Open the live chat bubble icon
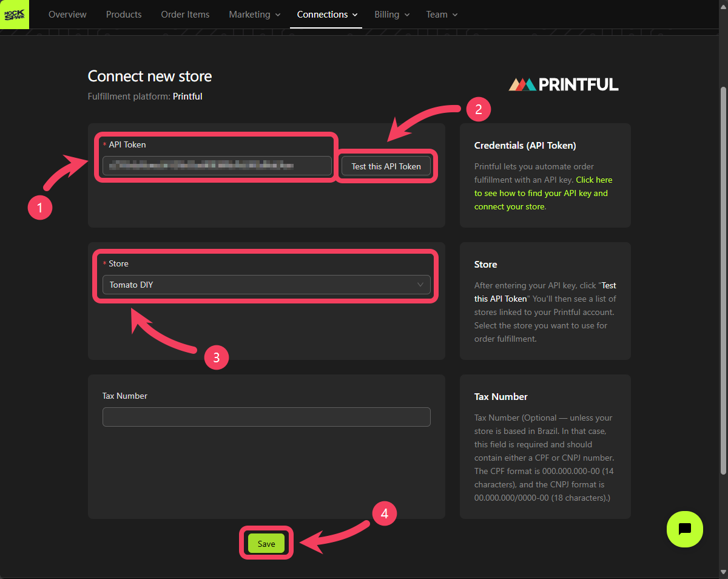This screenshot has width=728, height=579. click(x=684, y=529)
